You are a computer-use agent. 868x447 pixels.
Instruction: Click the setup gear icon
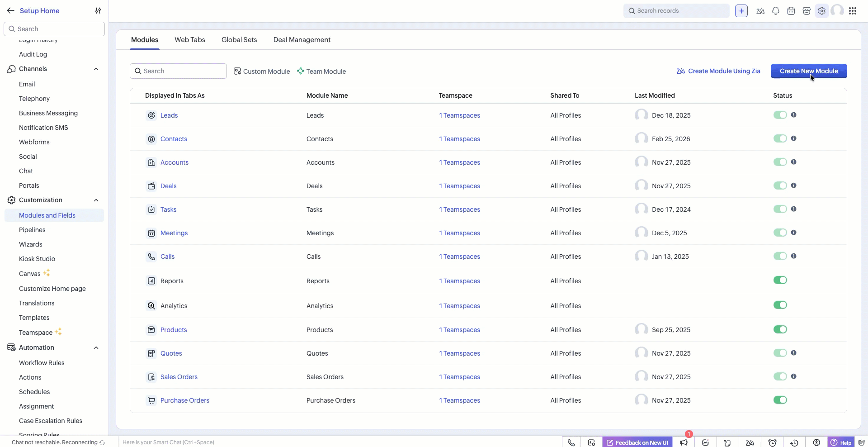tap(821, 11)
